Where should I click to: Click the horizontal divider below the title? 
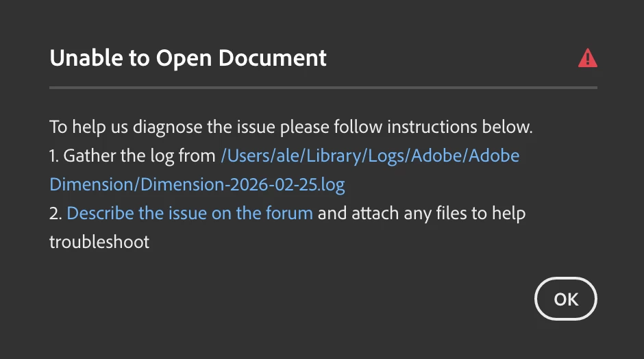(323, 88)
